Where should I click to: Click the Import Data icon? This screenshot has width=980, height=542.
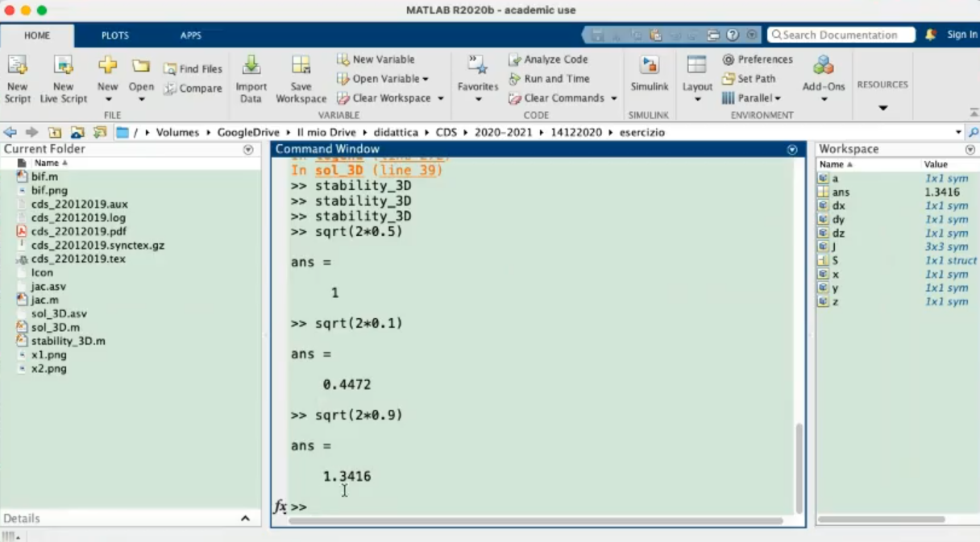point(251,67)
